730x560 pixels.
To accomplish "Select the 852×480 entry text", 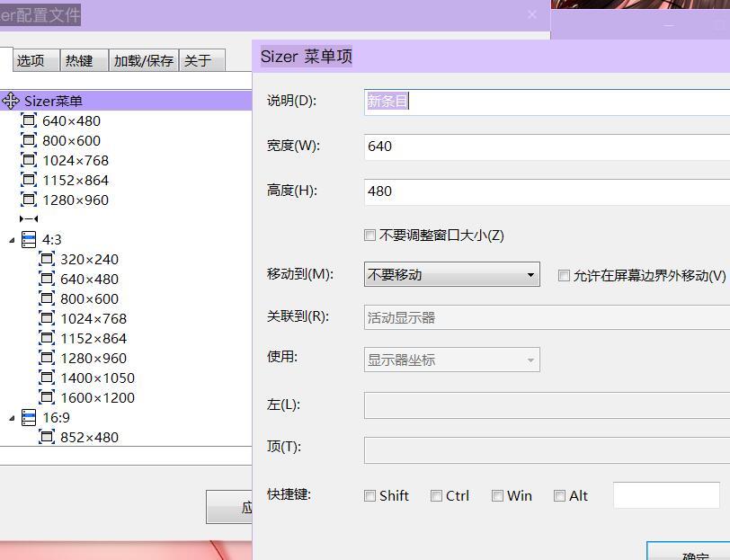I will pyautogui.click(x=89, y=438).
